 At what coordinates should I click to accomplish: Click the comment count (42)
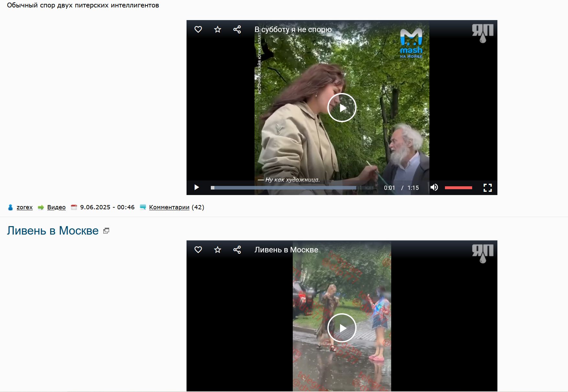tap(198, 207)
